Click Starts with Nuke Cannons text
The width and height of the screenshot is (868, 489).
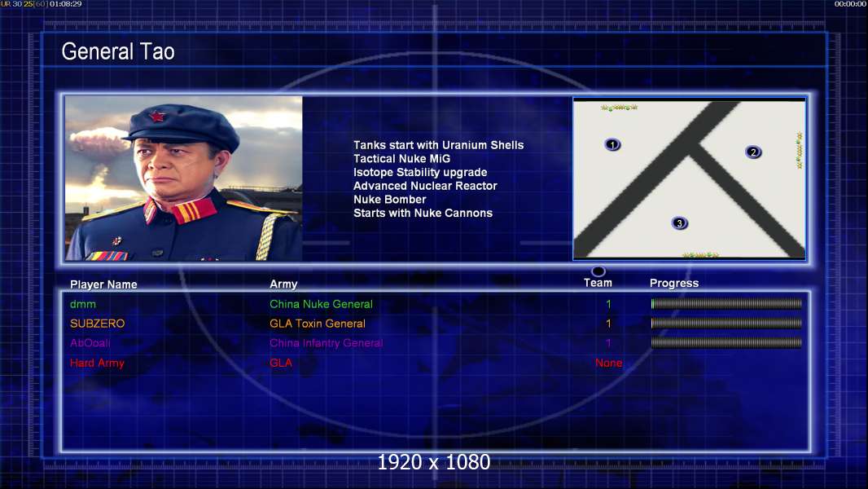423,214
